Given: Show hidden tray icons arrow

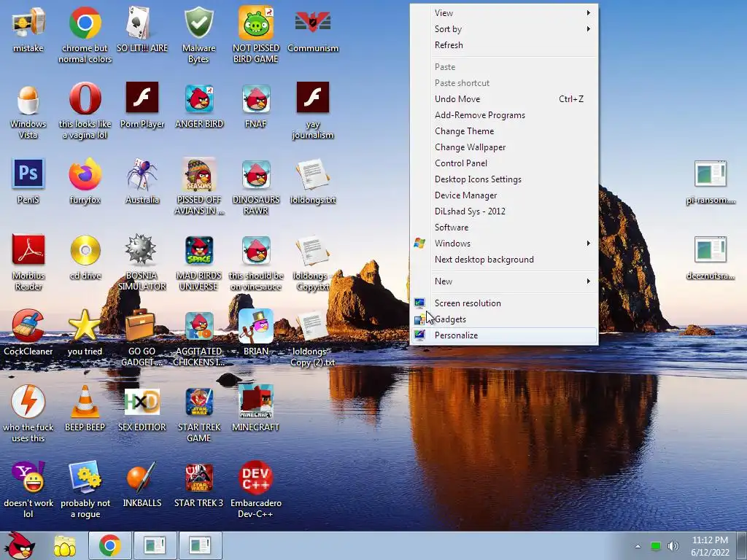Looking at the screenshot, I should 638,546.
